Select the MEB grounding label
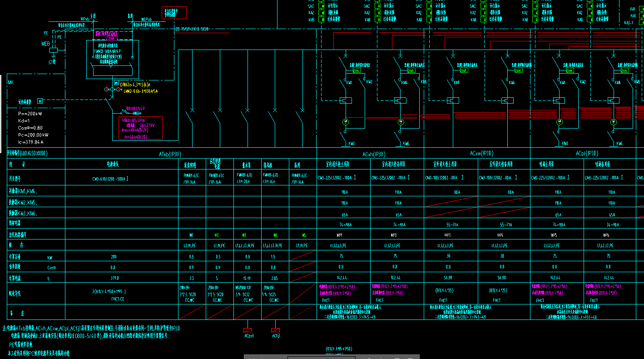The height and width of the screenshot is (359, 644). pos(46,44)
